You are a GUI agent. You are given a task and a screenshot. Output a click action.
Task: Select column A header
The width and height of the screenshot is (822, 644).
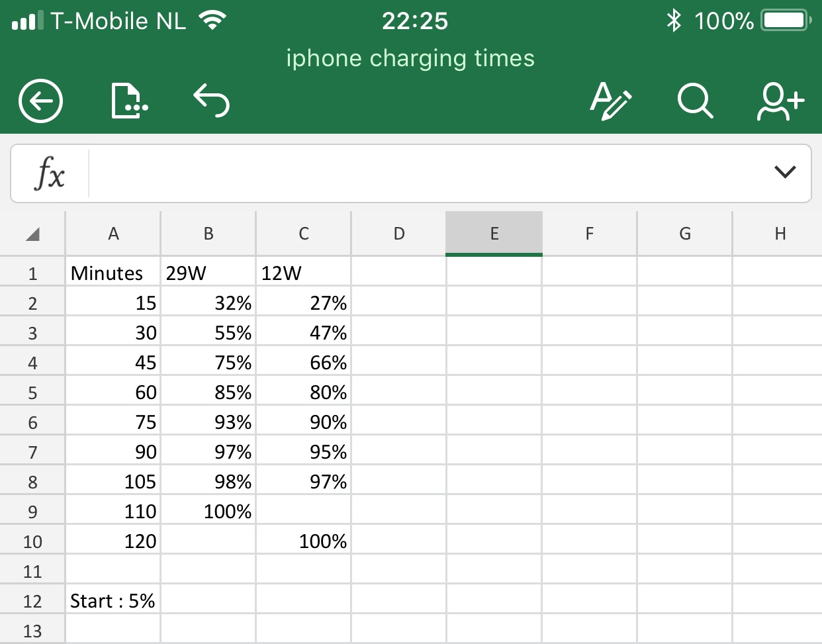pos(113,234)
